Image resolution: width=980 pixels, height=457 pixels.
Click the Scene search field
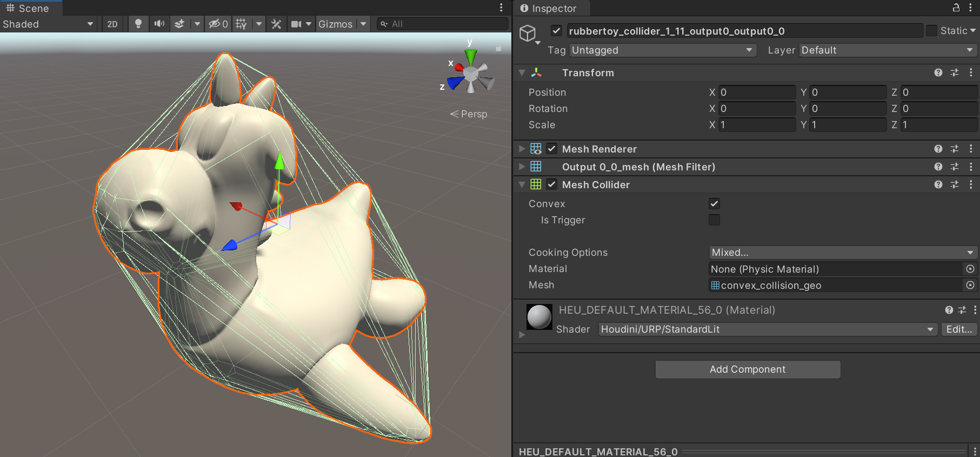pyautogui.click(x=442, y=24)
